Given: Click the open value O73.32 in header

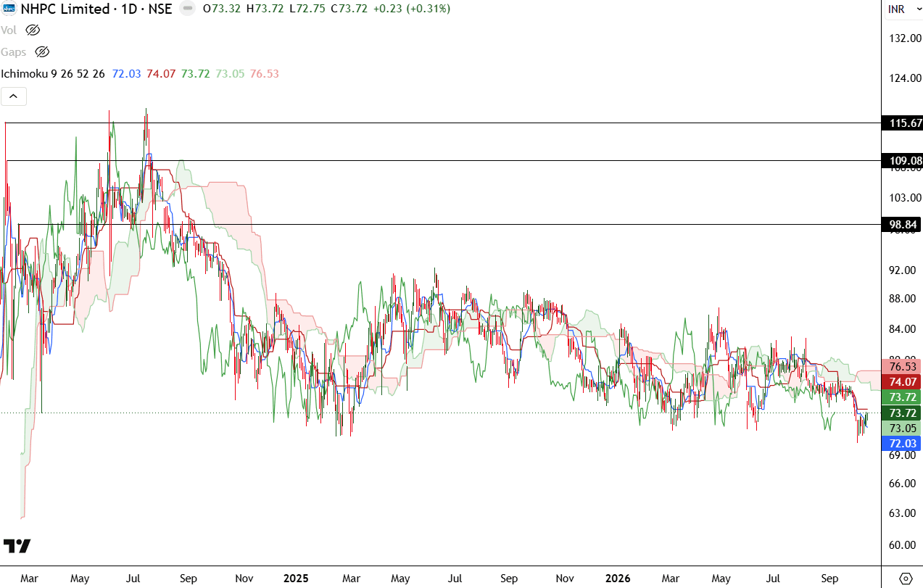Looking at the screenshot, I should [223, 9].
